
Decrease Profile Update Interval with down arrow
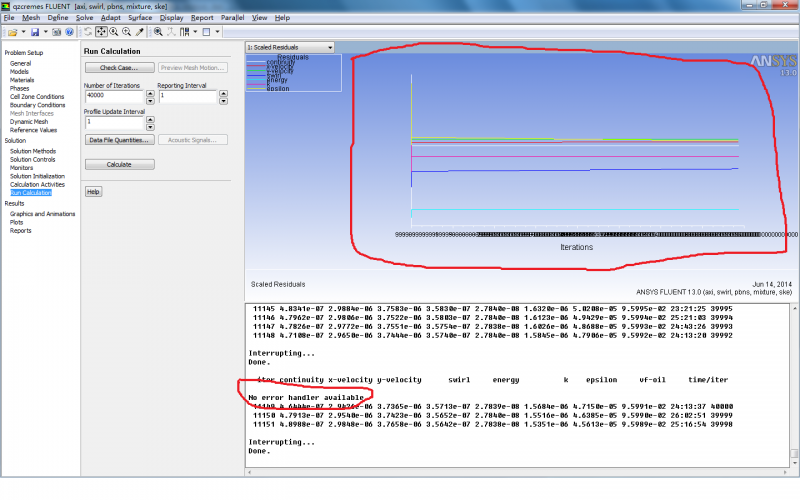(x=150, y=127)
